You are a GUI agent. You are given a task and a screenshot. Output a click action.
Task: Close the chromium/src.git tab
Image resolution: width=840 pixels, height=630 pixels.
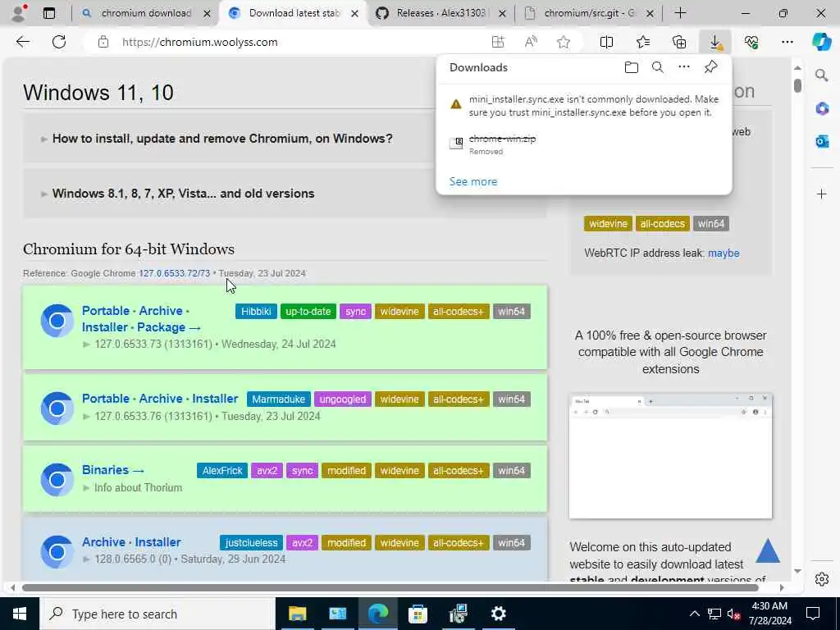650,14
